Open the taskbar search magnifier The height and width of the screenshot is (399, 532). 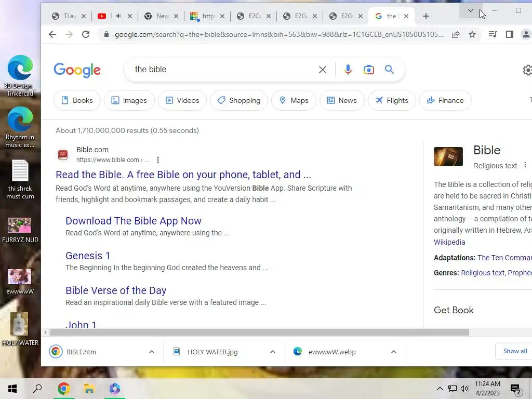coord(37,389)
